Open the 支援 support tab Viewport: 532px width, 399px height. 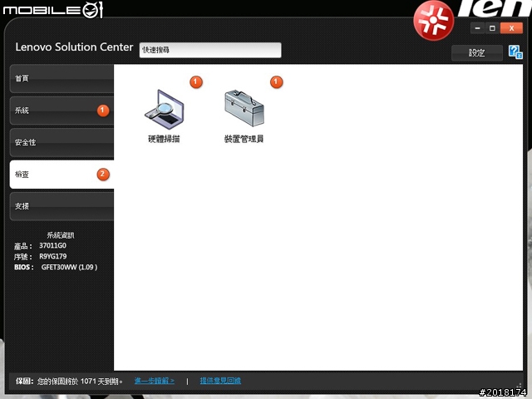[62, 206]
